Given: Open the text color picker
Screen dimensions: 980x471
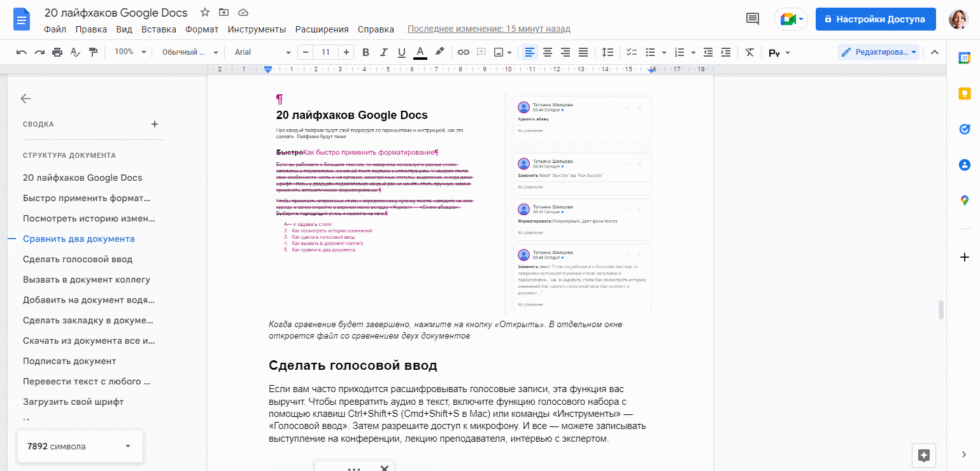Looking at the screenshot, I should (x=420, y=52).
